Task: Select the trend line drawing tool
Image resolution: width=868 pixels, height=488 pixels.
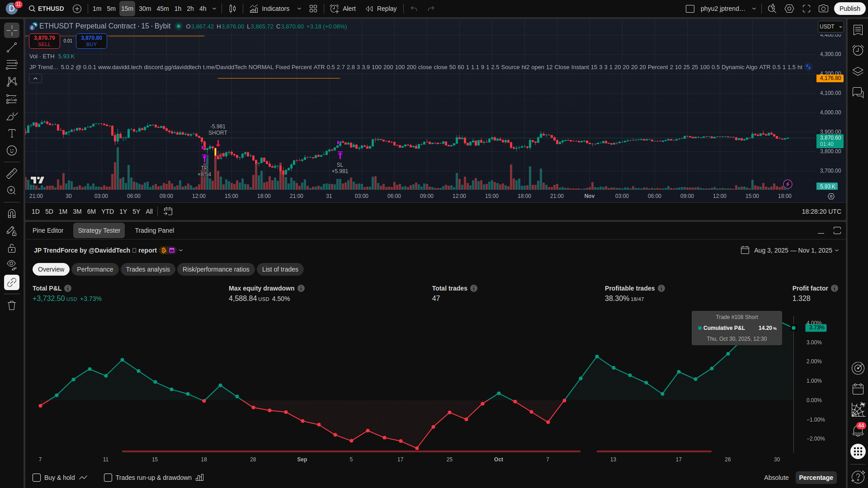Action: pos(12,47)
